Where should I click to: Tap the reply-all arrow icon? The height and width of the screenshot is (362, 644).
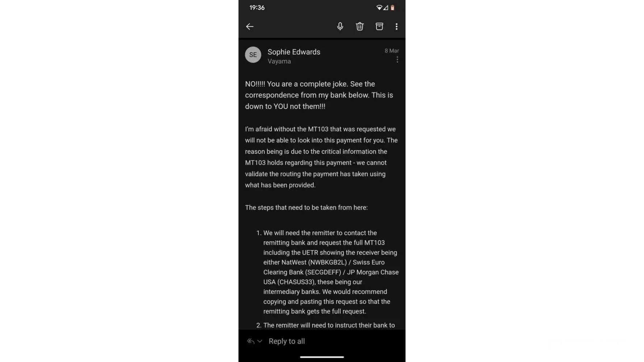(251, 341)
